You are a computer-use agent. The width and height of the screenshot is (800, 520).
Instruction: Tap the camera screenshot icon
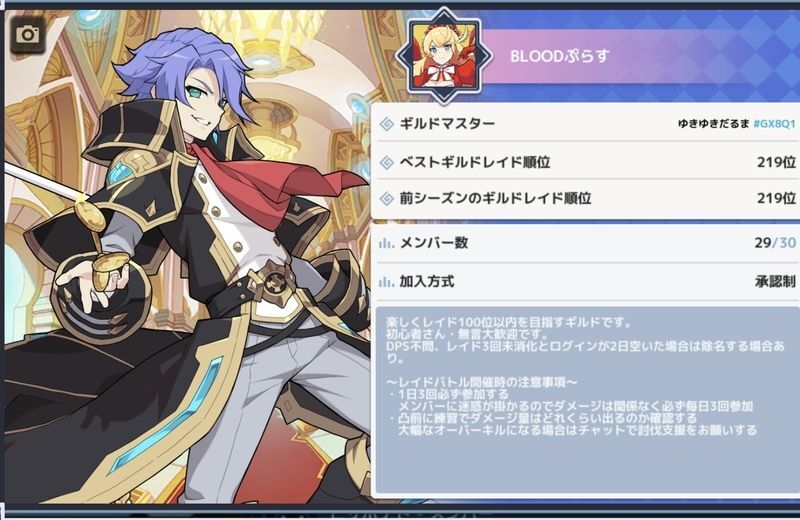28,35
